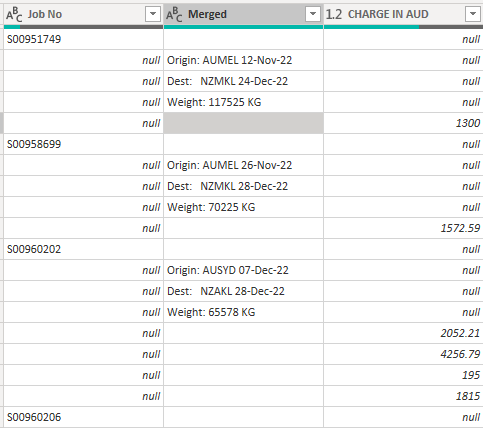This screenshot has width=483, height=428.
Task: Open the Job No column filter dropdown
Action: tap(153, 14)
